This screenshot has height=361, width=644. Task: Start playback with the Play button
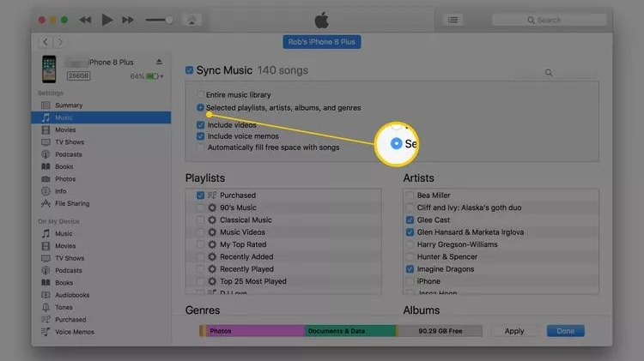(106, 20)
